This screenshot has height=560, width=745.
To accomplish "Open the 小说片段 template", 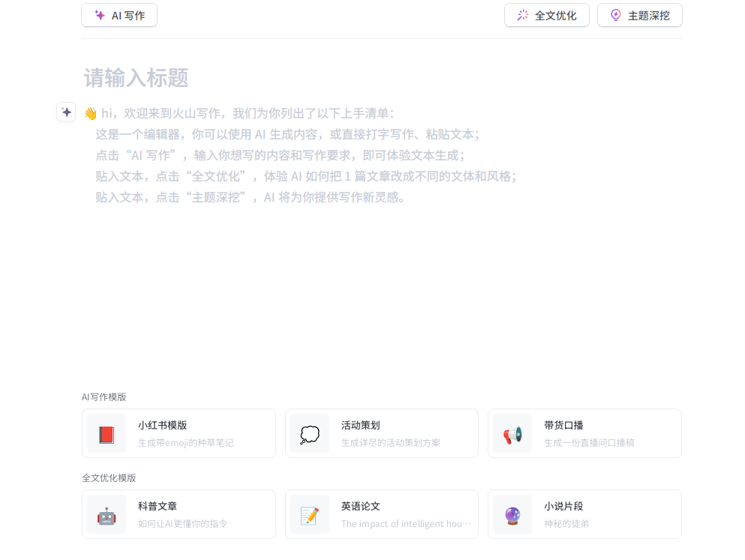I will pos(584,514).
